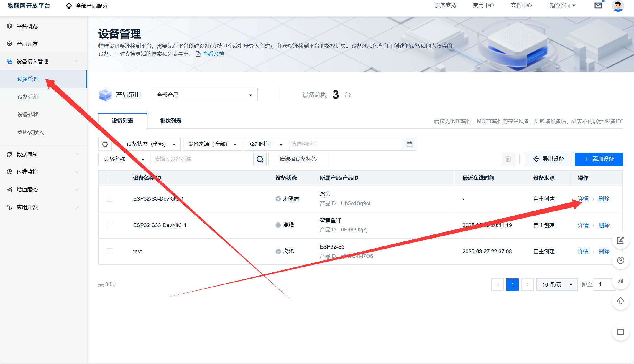Click the mail envelope icon in header
The image size is (634, 364).
click(598, 6)
